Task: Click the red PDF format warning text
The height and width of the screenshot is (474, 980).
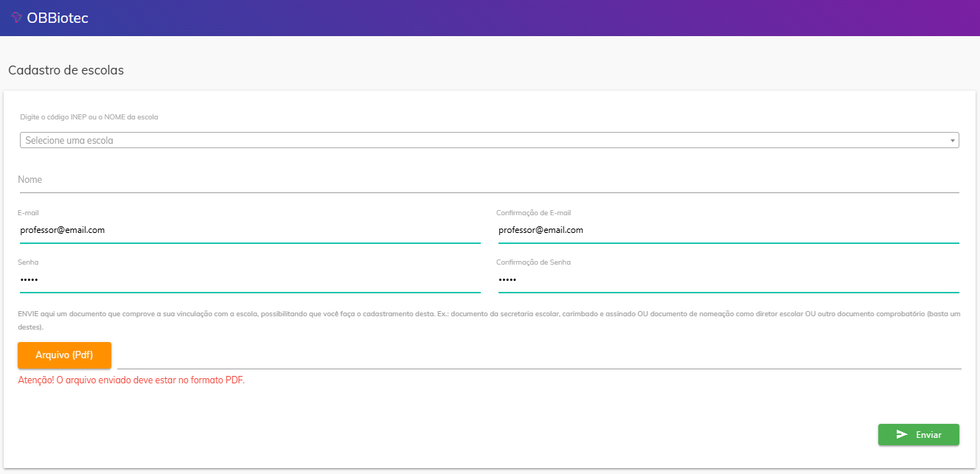Action: [x=131, y=380]
